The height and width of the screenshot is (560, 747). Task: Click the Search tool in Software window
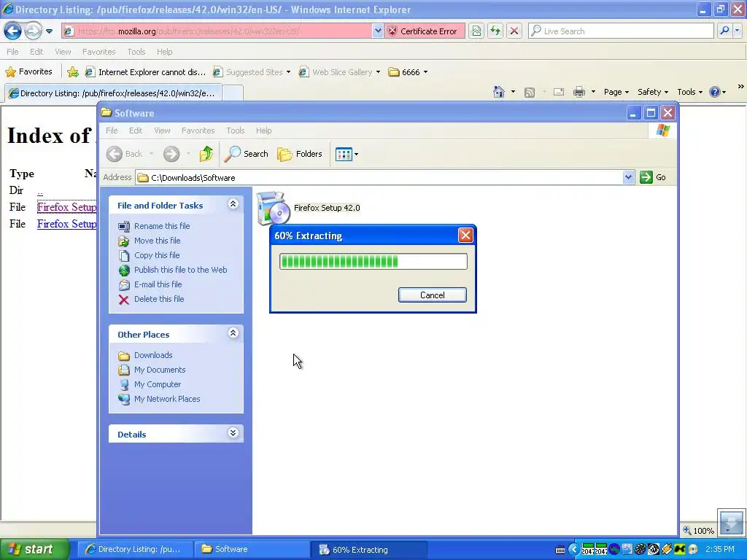tap(247, 154)
